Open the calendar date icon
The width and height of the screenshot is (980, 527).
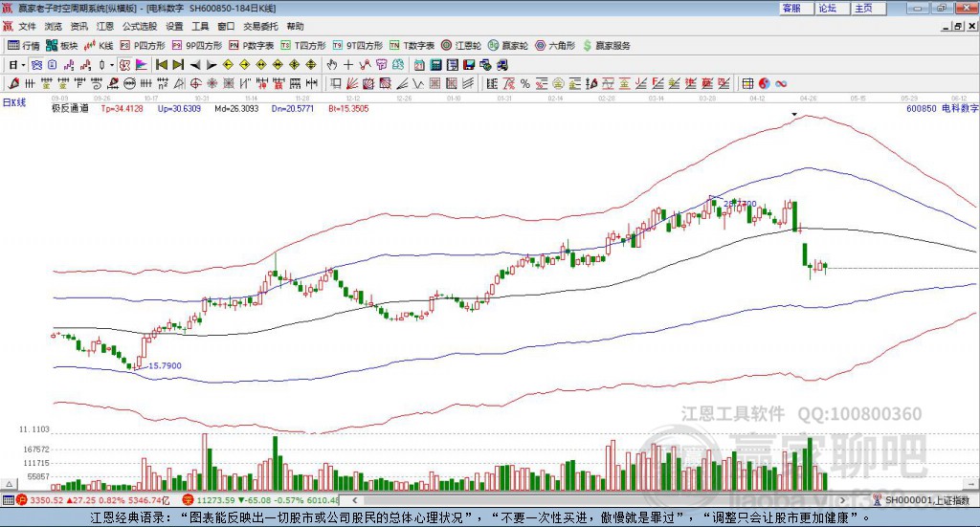pos(419,65)
